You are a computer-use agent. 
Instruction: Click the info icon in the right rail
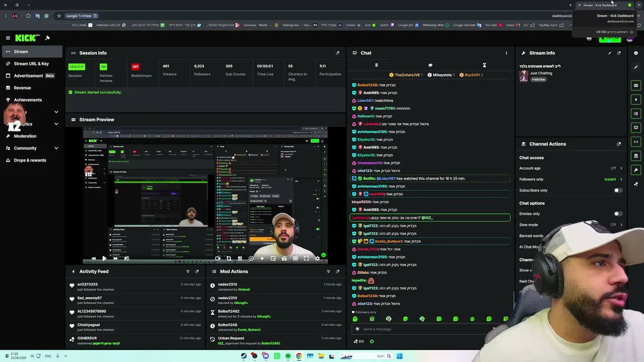pyautogui.click(x=636, y=53)
